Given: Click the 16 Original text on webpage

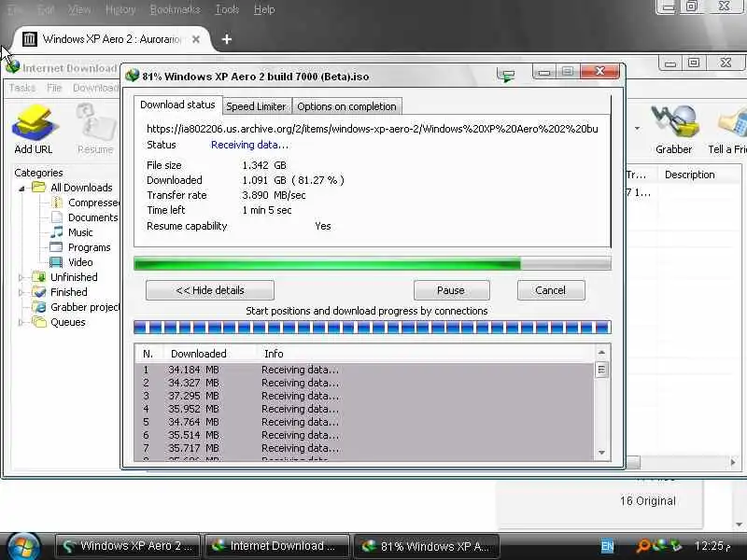Looking at the screenshot, I should [648, 501].
